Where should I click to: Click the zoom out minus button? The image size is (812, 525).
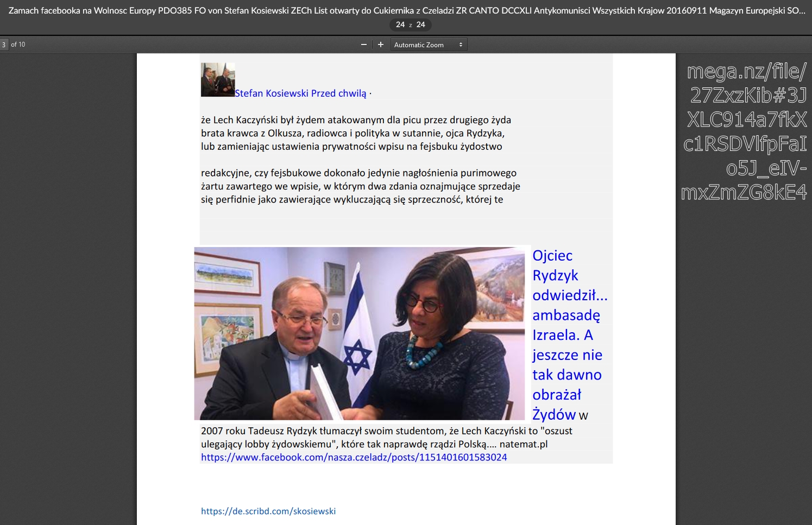pos(364,45)
